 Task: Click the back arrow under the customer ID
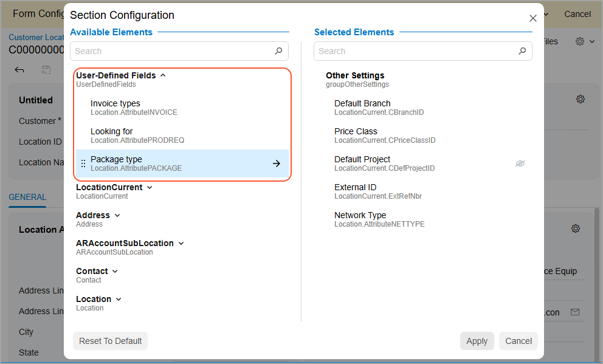[19, 70]
